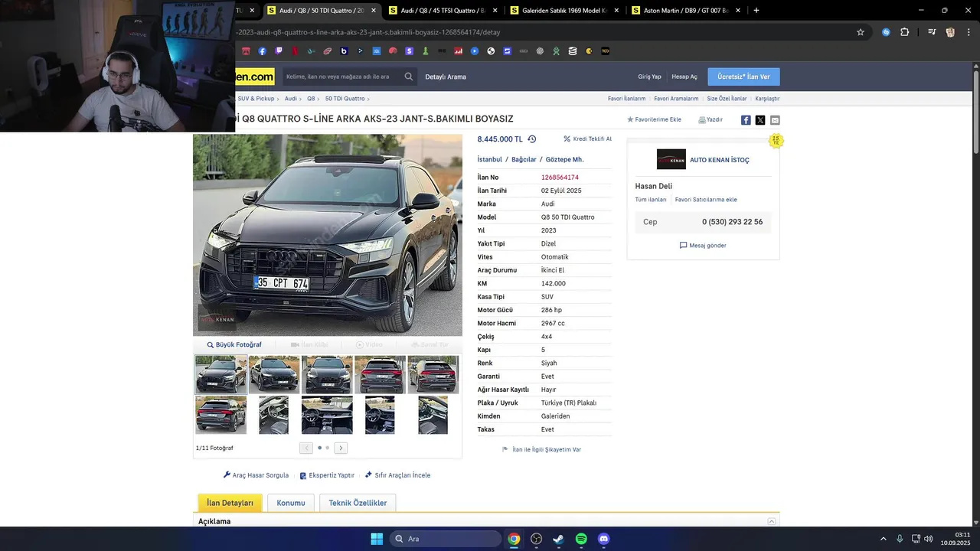Open the Windows Start button
The image size is (980, 551).
click(377, 539)
